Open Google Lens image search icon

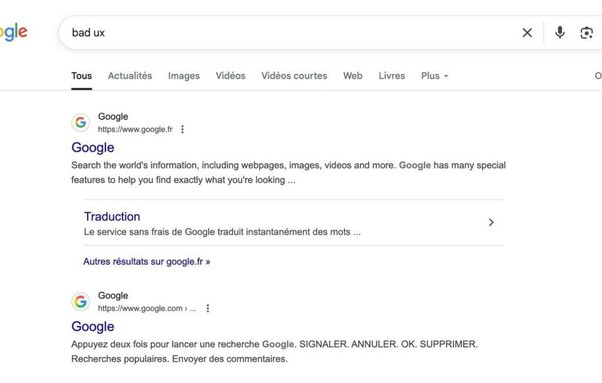pyautogui.click(x=586, y=33)
